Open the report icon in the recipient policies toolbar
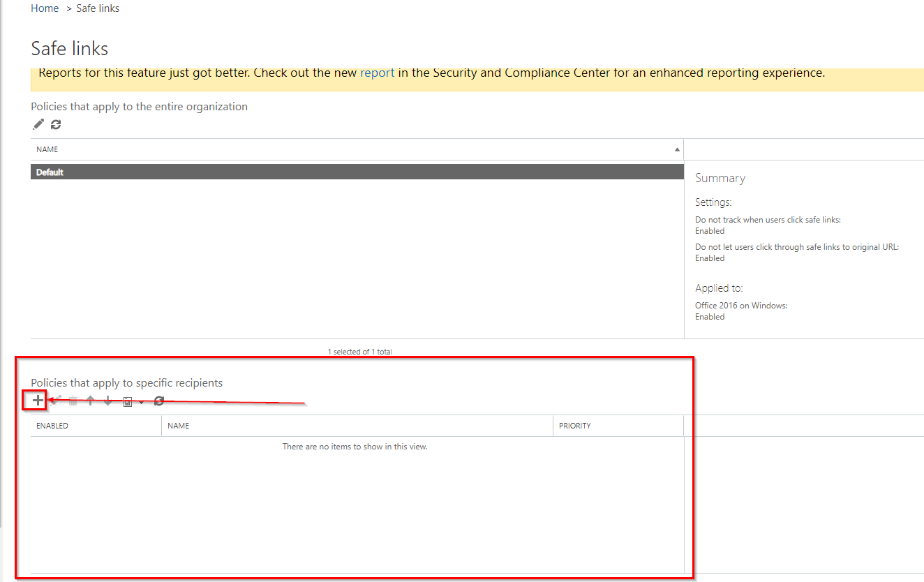The width and height of the screenshot is (924, 582). [x=127, y=401]
